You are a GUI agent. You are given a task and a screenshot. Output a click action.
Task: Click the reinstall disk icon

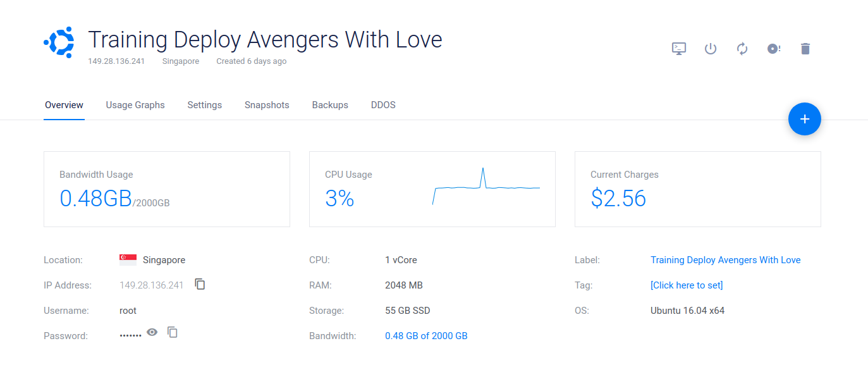click(x=774, y=49)
